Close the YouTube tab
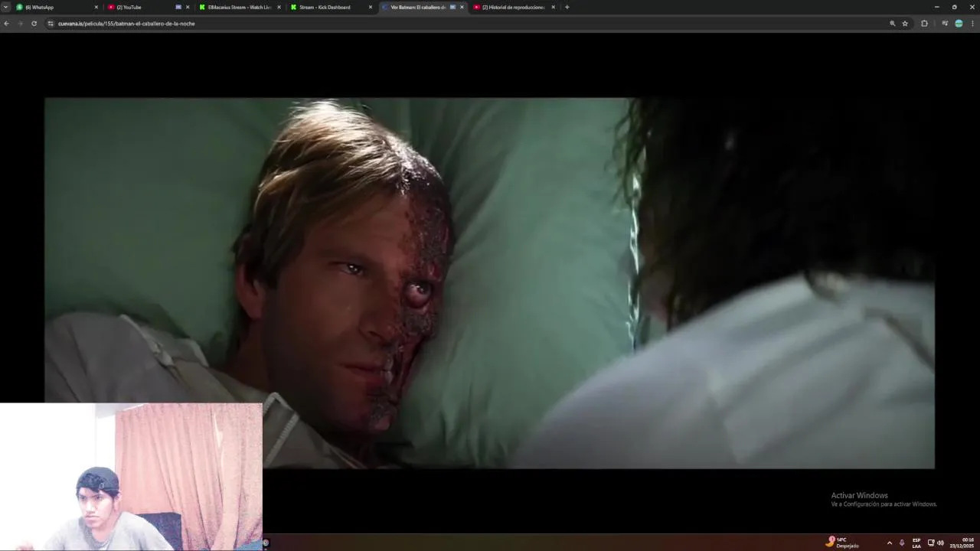Screen dimensions: 980x551 point(188,7)
